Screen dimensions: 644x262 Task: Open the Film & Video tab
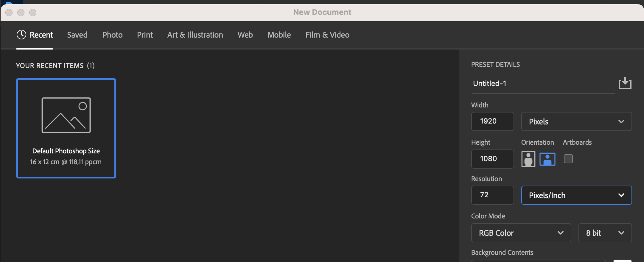coord(327,35)
